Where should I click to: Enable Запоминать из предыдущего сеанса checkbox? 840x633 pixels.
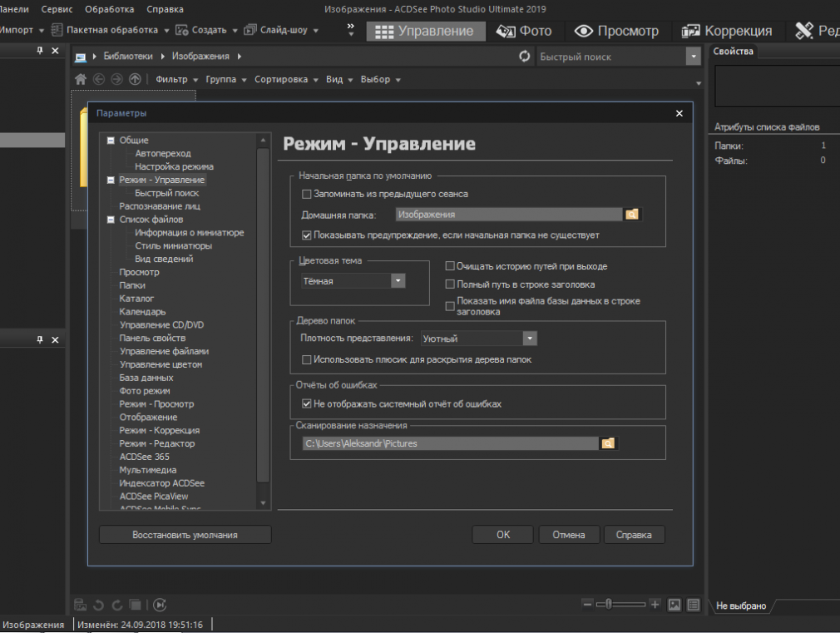(306, 194)
